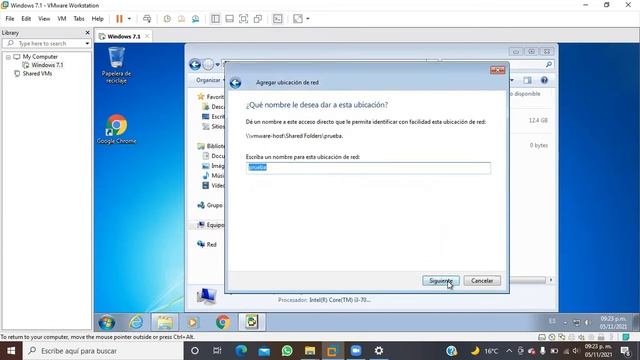The image size is (640, 360).
Task: Toggle the Show Library sidebar icon
Action: pyautogui.click(x=215, y=19)
